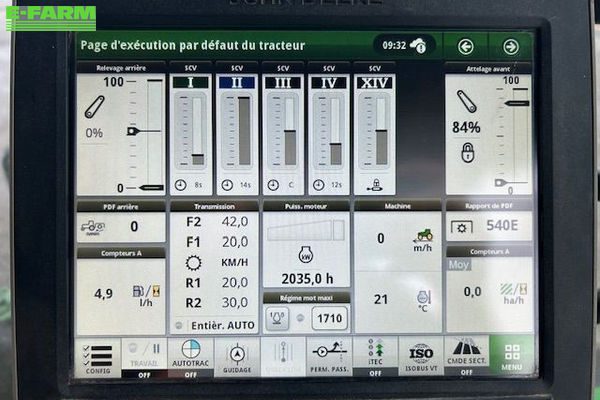Open Puiss. moteur engine power tile
This screenshot has height=400, width=600.
[306, 245]
